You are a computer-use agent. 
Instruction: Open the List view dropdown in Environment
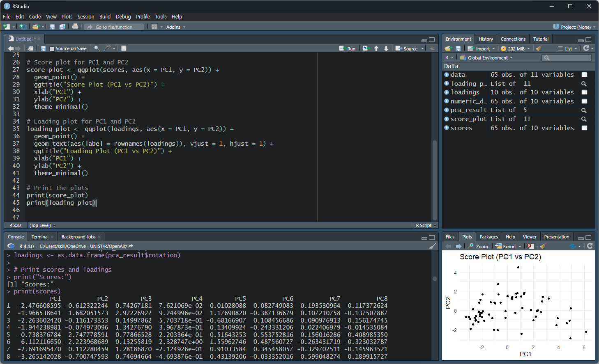[x=567, y=49]
